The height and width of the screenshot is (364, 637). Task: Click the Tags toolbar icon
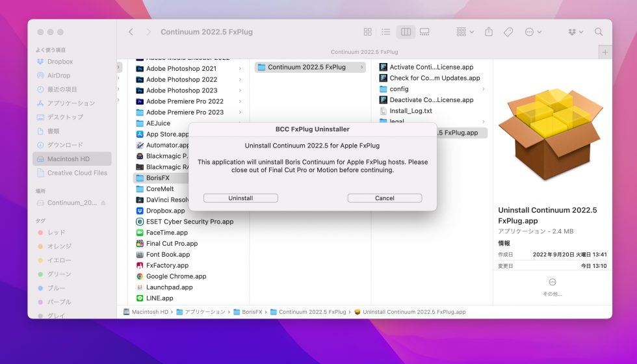tap(508, 32)
